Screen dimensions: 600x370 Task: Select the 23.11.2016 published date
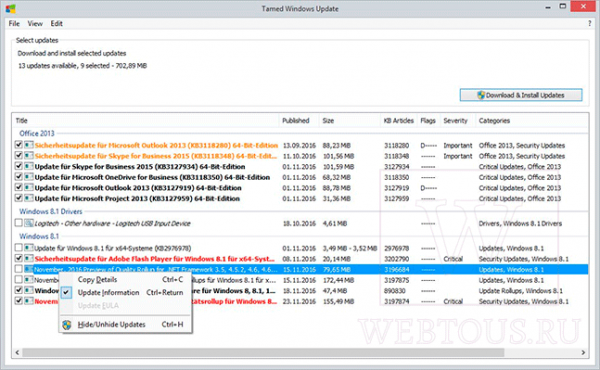coord(299,302)
